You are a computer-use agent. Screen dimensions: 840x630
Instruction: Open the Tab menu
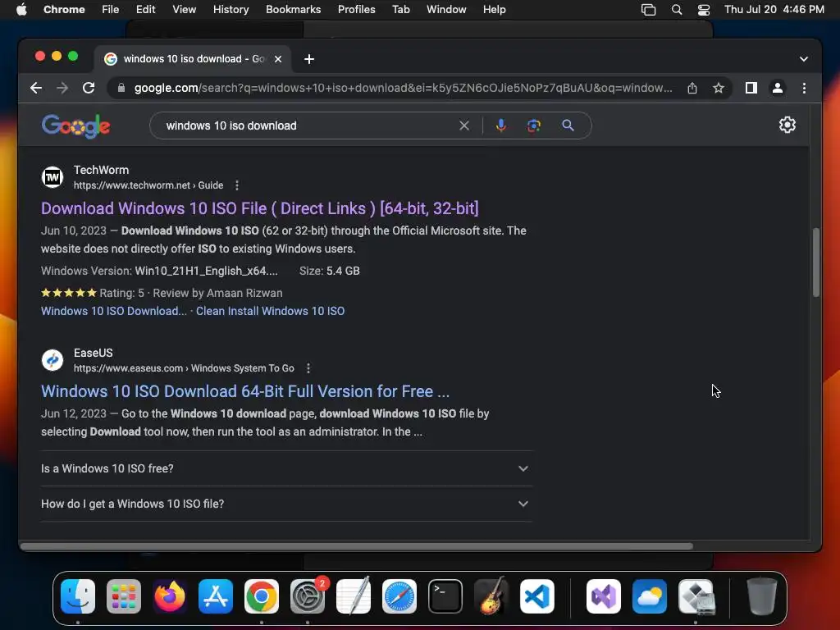pos(400,10)
